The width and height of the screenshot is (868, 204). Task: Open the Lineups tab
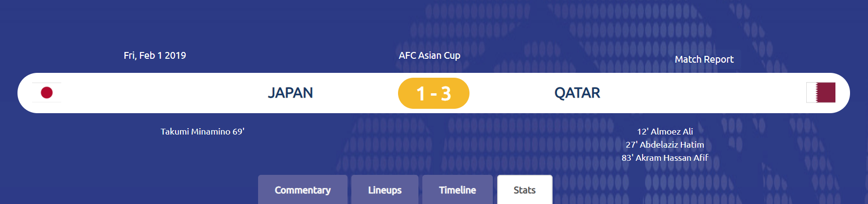point(384,190)
